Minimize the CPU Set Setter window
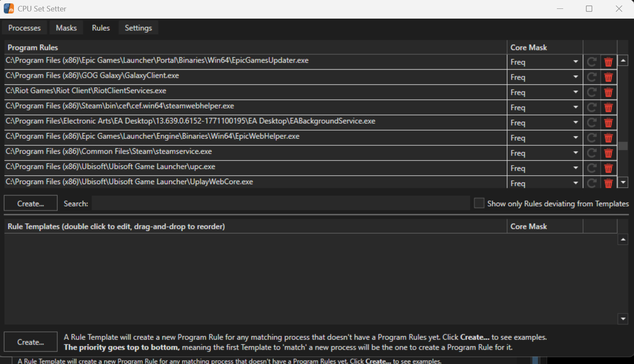The height and width of the screenshot is (364, 634). tap(560, 9)
